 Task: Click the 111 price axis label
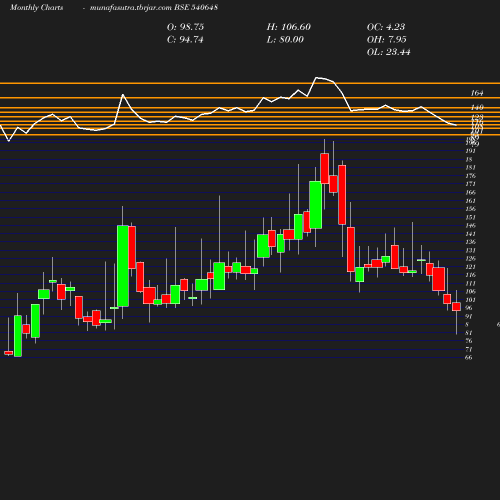coord(471,283)
